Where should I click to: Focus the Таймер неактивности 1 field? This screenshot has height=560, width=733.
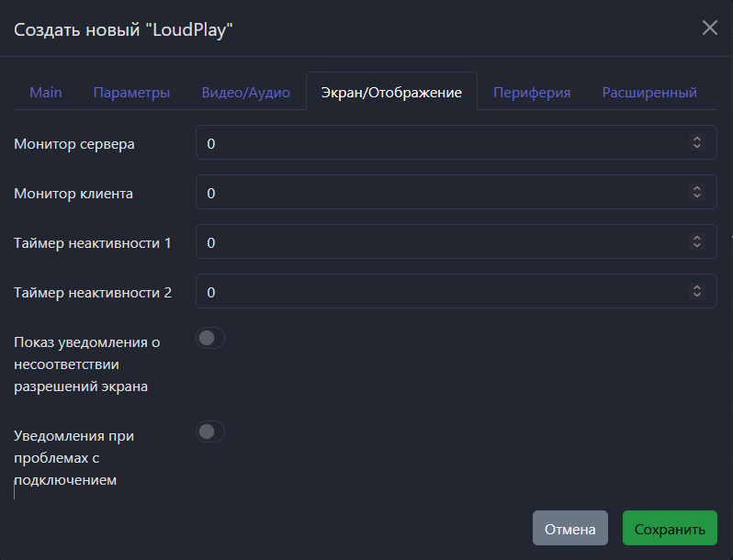click(x=441, y=242)
